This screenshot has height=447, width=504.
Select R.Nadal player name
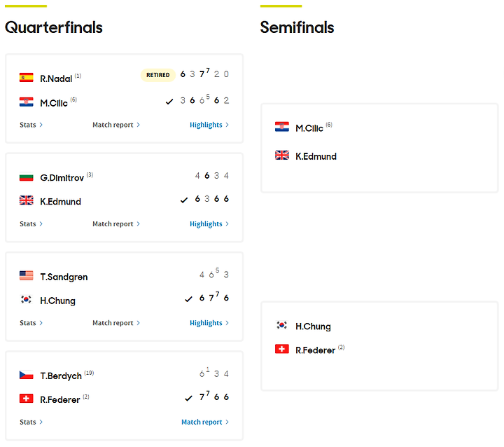tap(56, 78)
